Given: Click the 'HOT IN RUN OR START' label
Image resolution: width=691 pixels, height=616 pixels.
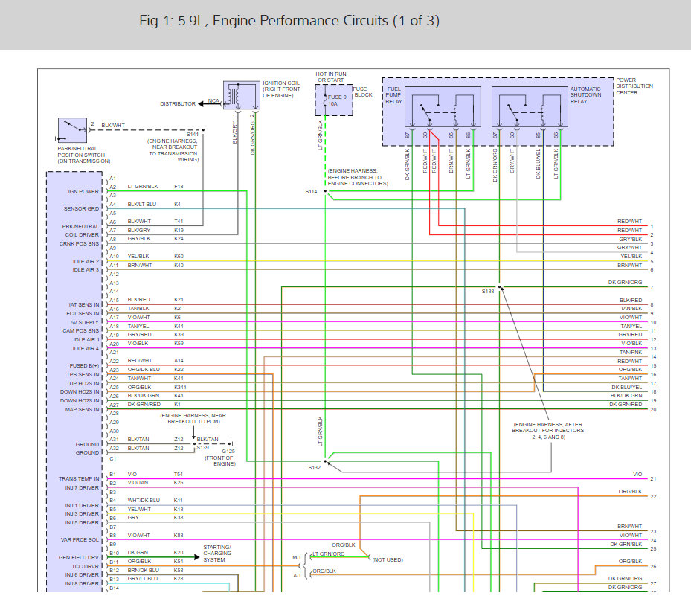Looking at the screenshot, I should click(331, 77).
